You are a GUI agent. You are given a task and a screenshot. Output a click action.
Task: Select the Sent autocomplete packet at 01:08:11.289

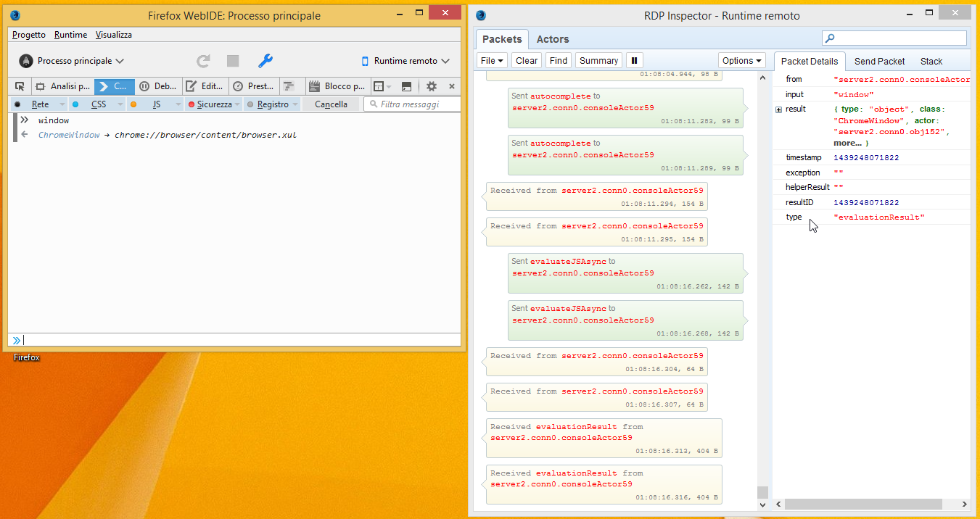[625, 155]
